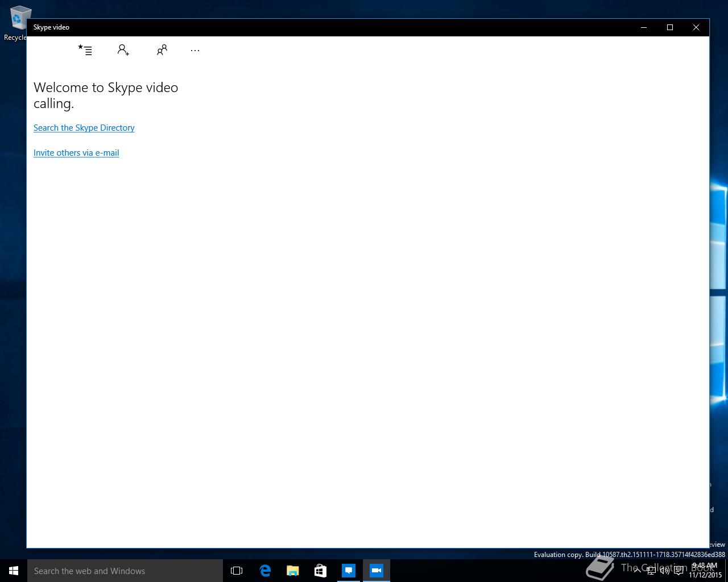Open the people contacts icon
Image resolution: width=728 pixels, height=582 pixels.
coord(162,50)
